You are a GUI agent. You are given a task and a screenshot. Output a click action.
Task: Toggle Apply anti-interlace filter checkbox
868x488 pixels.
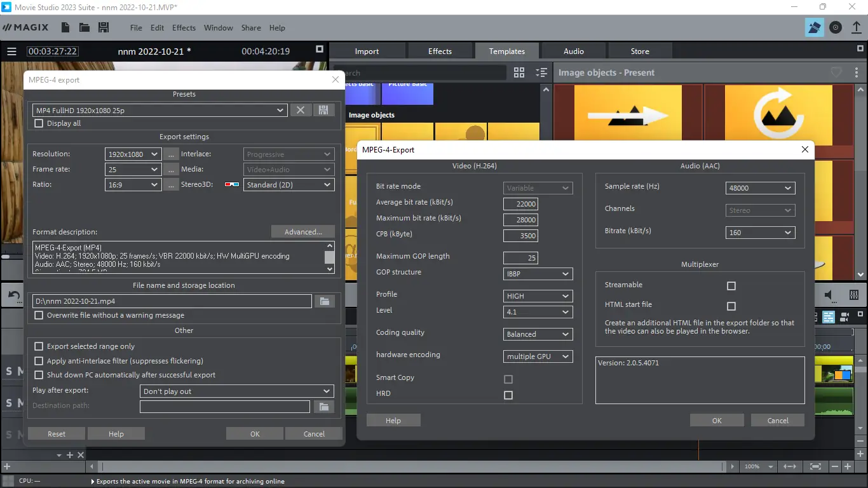(39, 361)
